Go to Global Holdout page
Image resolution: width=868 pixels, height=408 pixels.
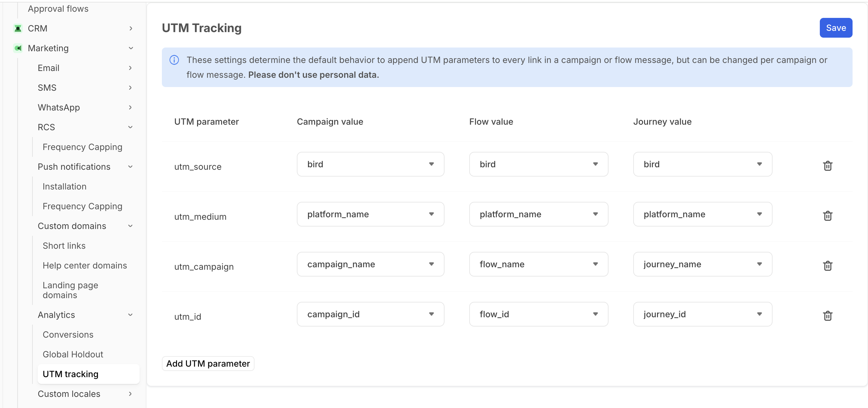pos(73,354)
